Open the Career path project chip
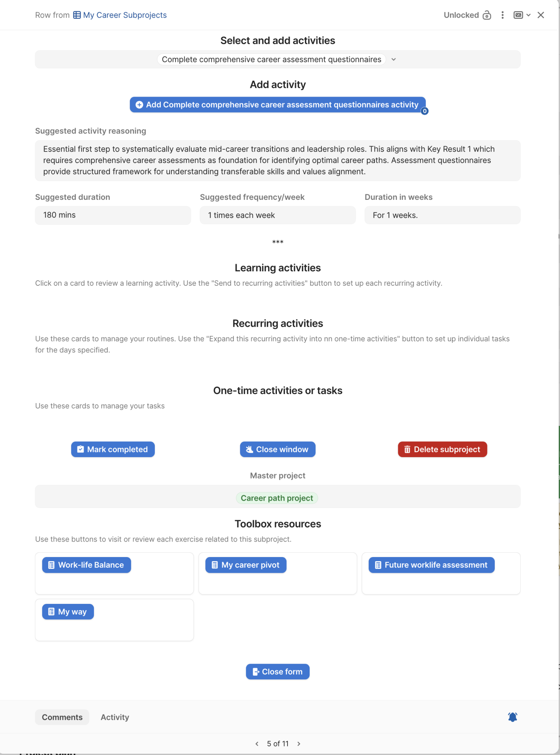 pos(277,498)
